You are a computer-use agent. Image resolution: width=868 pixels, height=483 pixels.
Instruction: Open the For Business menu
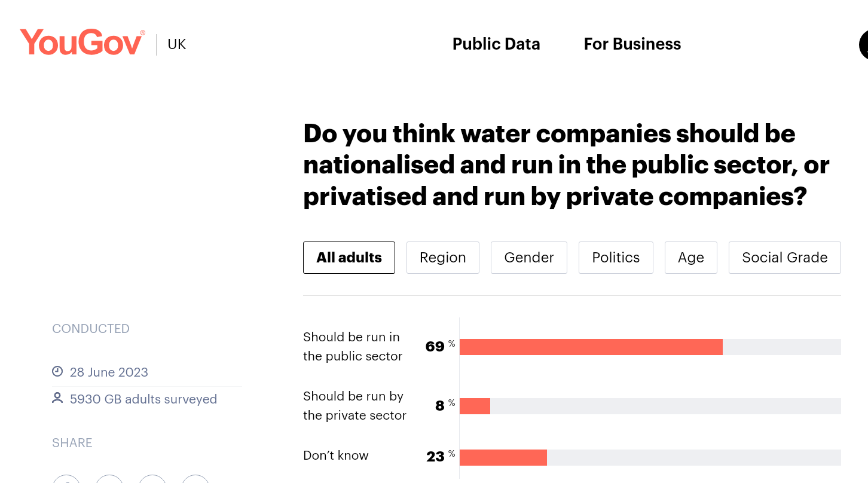pyautogui.click(x=632, y=44)
